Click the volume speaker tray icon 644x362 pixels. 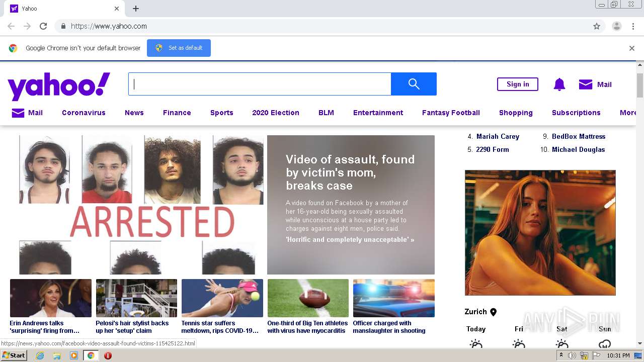(x=572, y=355)
